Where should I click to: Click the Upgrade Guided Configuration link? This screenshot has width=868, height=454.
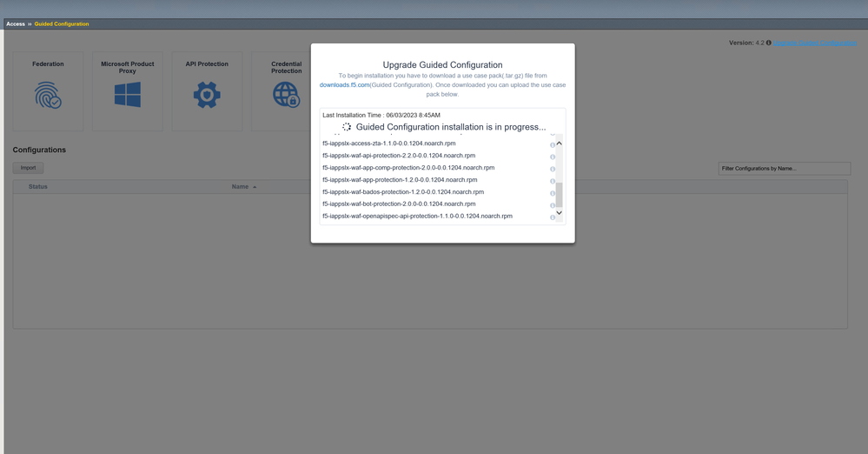coord(815,43)
